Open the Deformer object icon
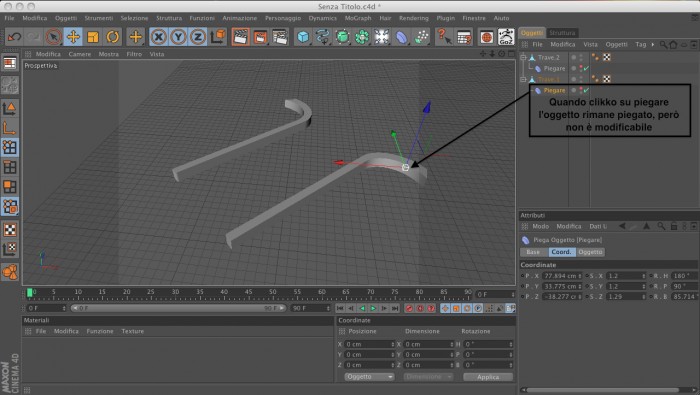The image size is (700, 395). (x=402, y=37)
